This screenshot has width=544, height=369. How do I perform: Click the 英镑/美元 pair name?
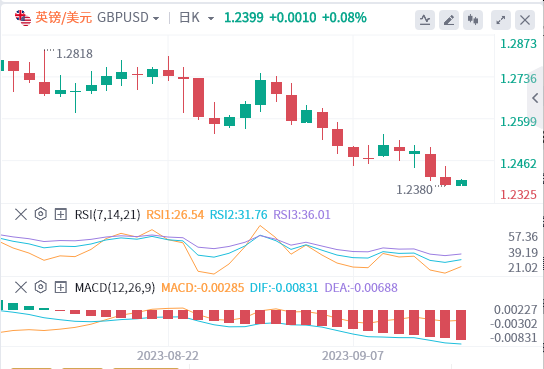[x=63, y=17]
